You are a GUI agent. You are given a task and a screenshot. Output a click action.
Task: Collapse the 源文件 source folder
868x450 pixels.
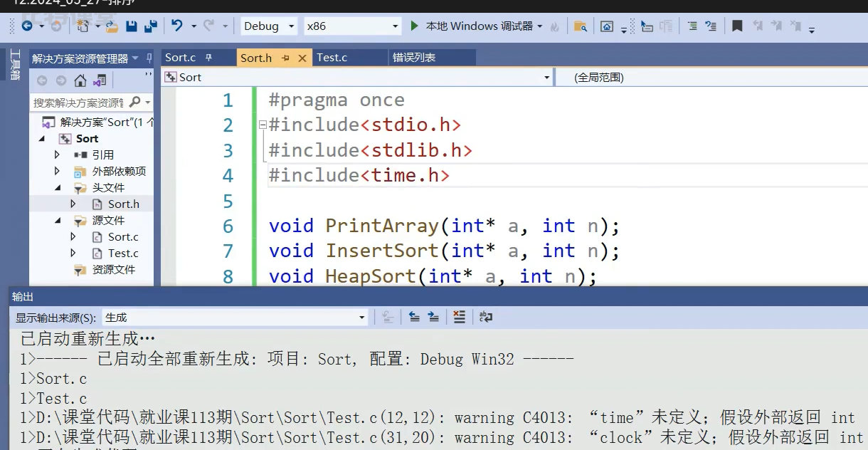click(x=58, y=220)
